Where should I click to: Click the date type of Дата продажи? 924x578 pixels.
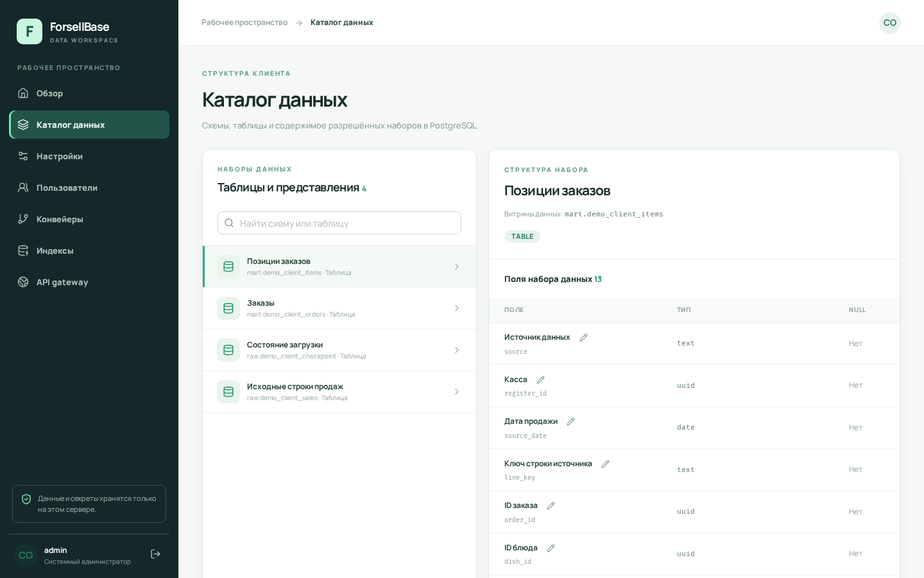[686, 428]
